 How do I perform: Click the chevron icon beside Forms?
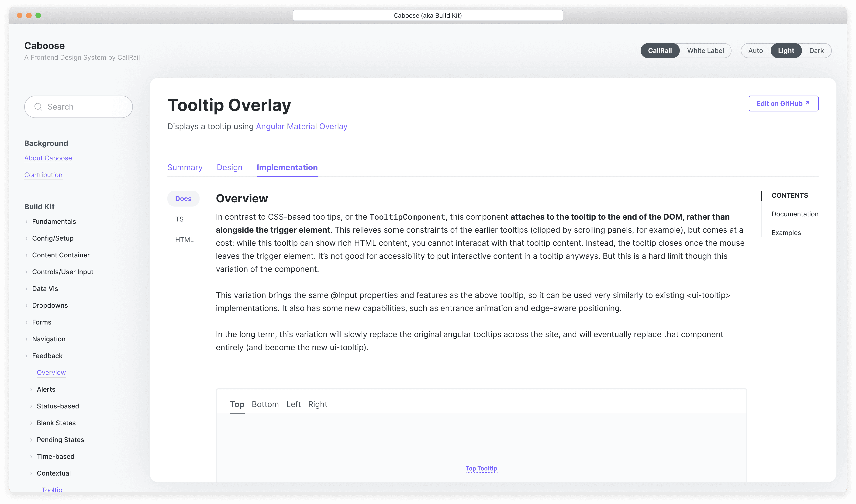point(27,322)
